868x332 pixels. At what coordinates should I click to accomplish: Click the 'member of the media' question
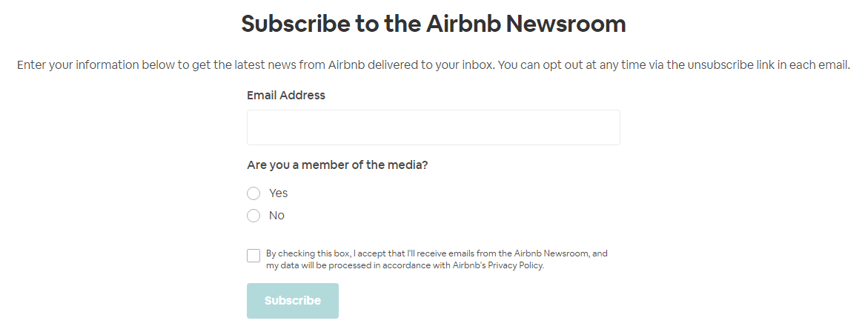point(337,165)
